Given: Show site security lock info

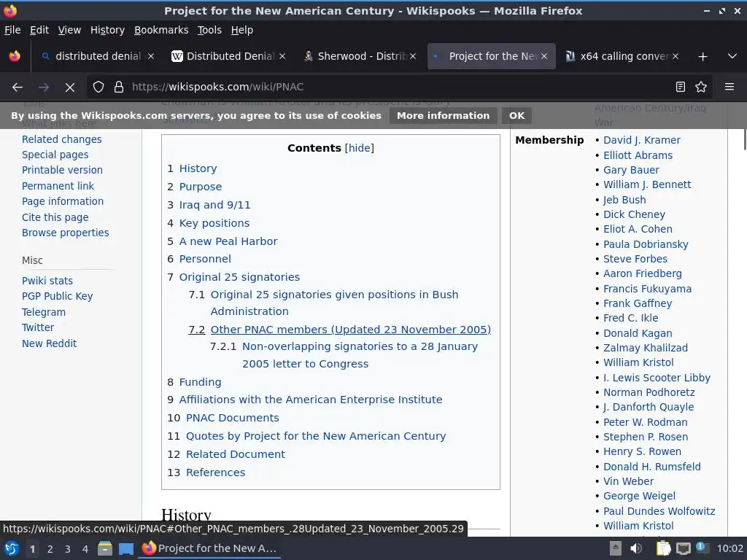Looking at the screenshot, I should point(119,87).
